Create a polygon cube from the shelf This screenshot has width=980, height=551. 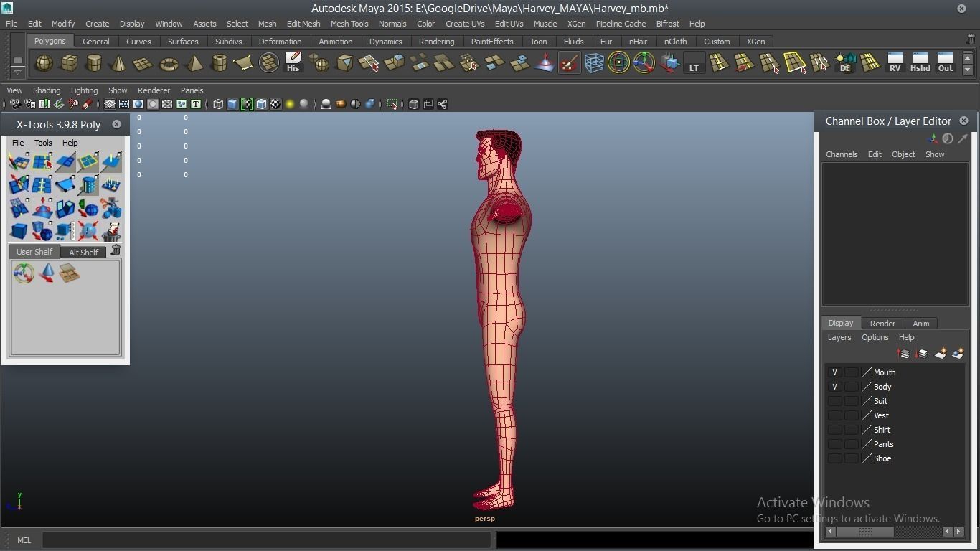[x=69, y=63]
